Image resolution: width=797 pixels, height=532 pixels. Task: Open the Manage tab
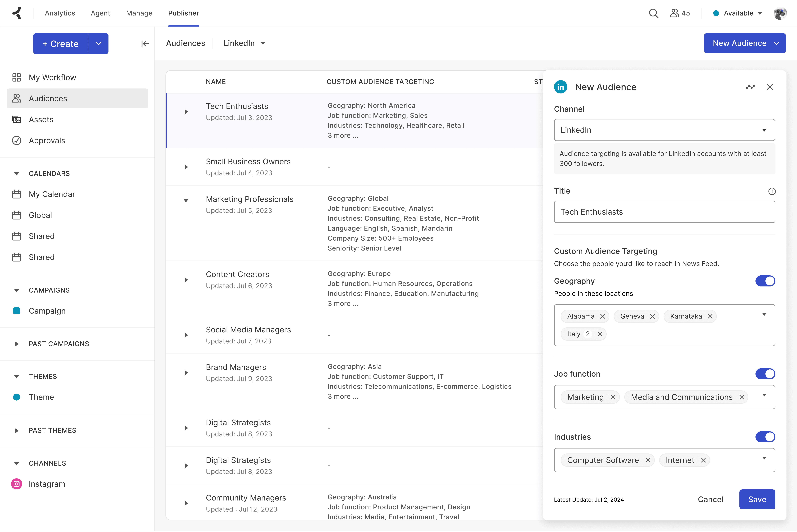139,13
